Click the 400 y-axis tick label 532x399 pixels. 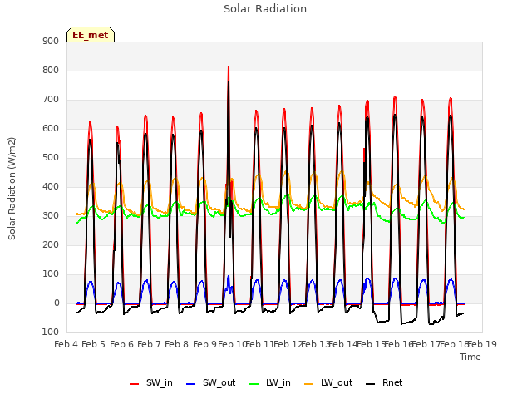coord(51,186)
